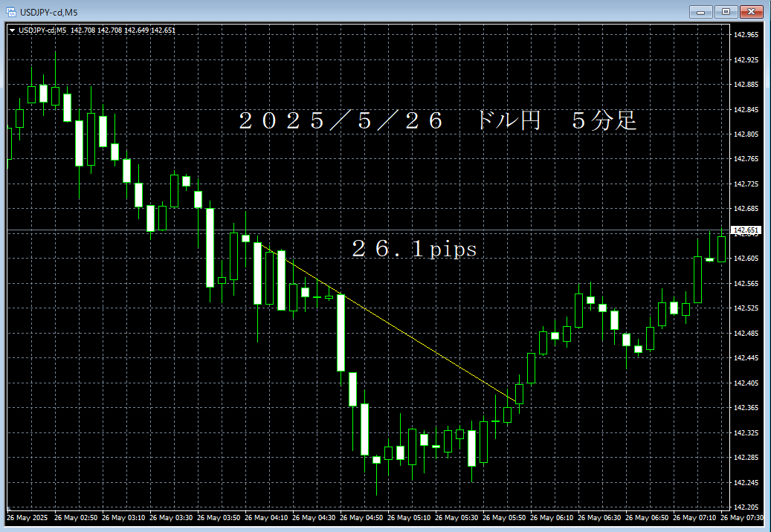Minimize the USDJPY-cd,M5 chart window
This screenshot has height=532, width=771.
click(x=700, y=12)
